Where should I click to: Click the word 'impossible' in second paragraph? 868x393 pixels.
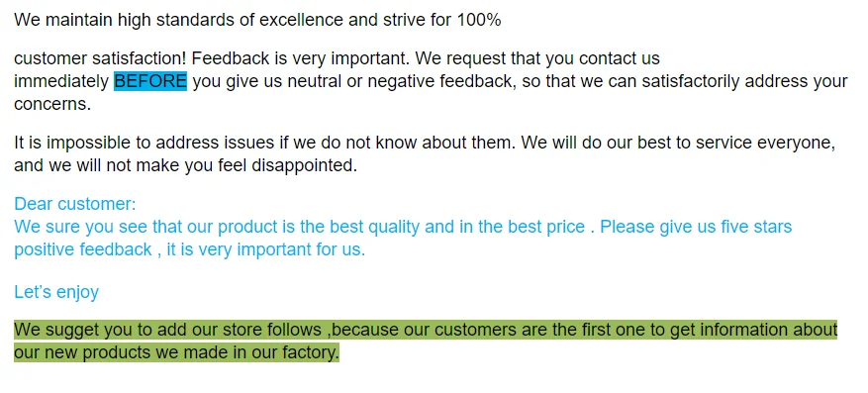[x=90, y=143]
